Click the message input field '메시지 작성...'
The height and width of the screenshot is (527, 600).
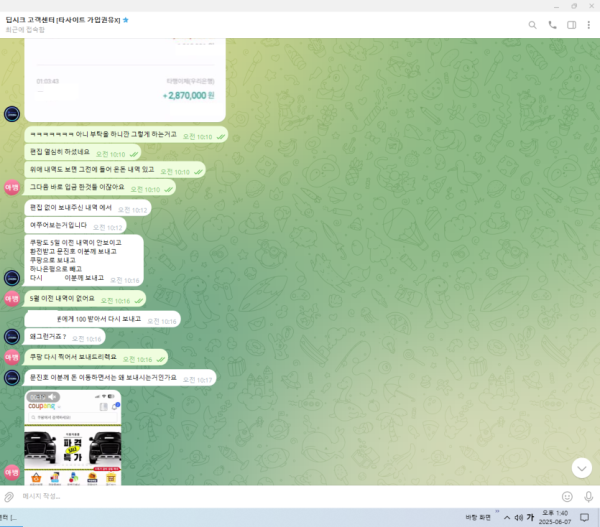coord(287,496)
